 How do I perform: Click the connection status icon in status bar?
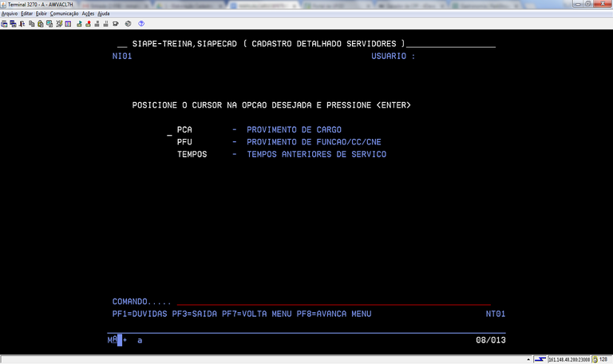[540, 359]
